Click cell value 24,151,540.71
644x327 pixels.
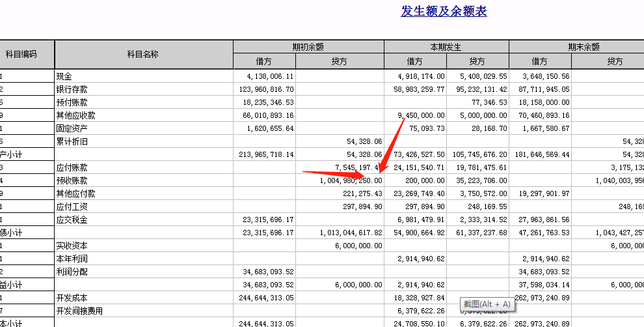(420, 167)
